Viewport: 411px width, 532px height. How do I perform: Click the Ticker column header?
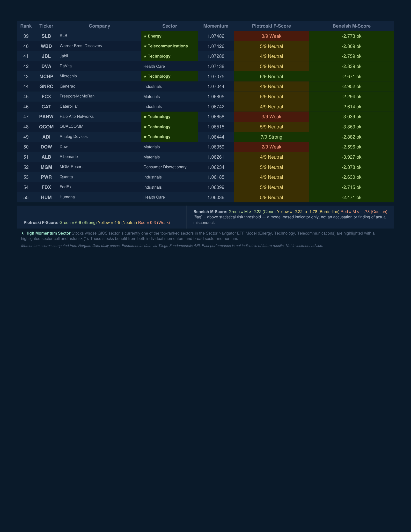[x=46, y=26]
